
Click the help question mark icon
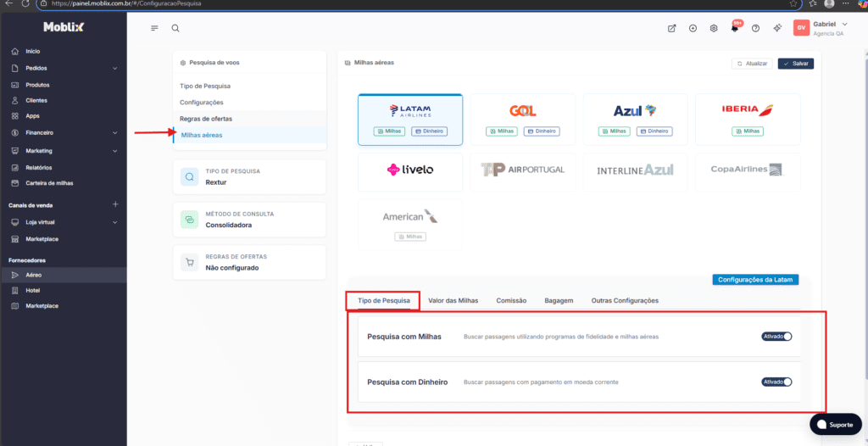(x=755, y=28)
